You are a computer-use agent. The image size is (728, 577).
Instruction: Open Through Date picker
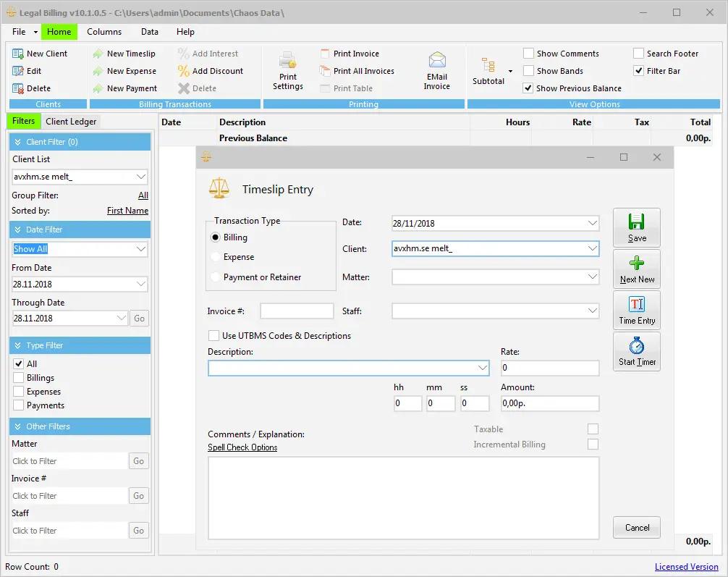tap(121, 319)
